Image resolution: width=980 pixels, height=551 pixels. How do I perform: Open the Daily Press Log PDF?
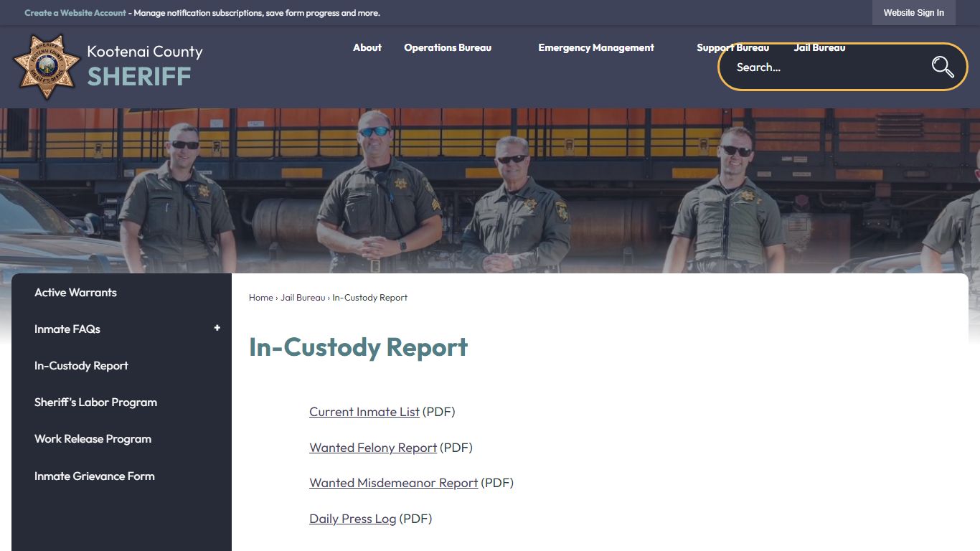[352, 518]
